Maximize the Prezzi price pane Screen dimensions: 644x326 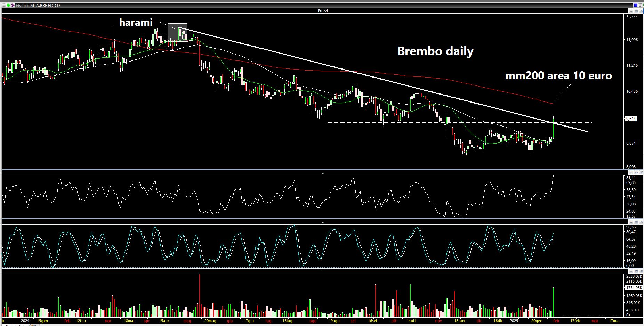636,11
